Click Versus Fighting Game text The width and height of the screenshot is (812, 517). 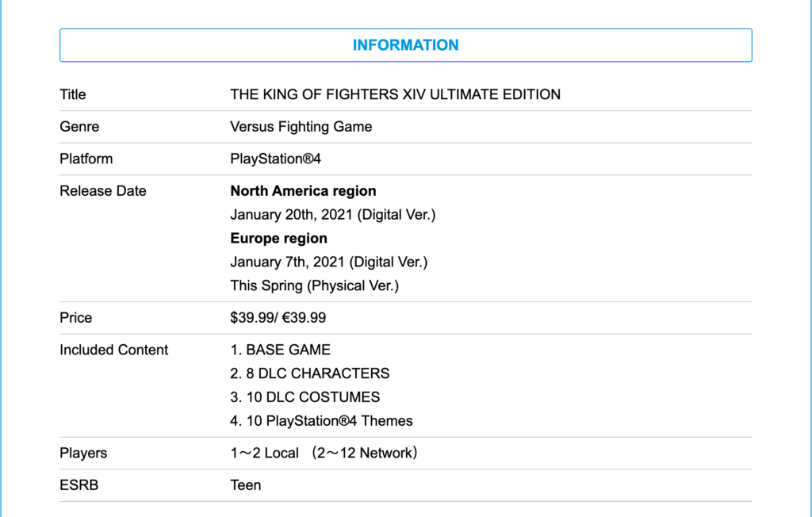tap(301, 127)
